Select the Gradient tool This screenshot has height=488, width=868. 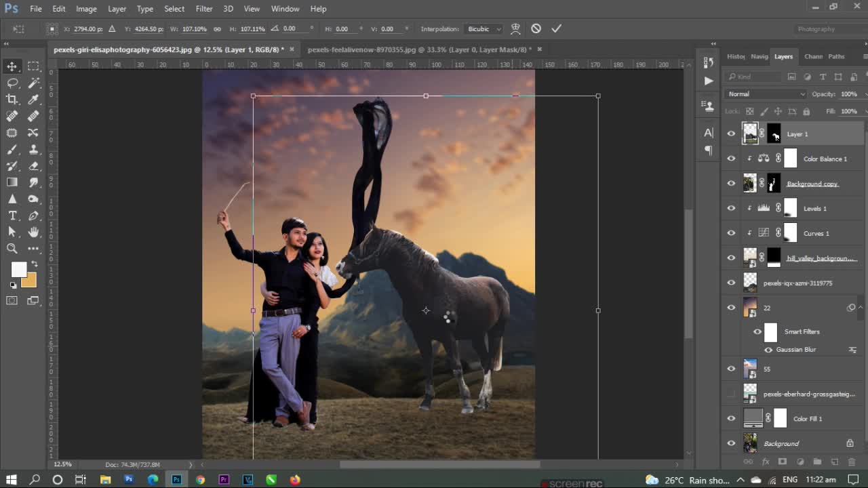(12, 182)
